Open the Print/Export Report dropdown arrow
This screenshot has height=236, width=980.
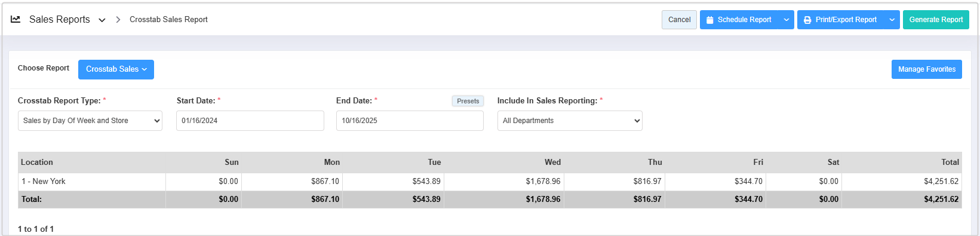click(892, 20)
